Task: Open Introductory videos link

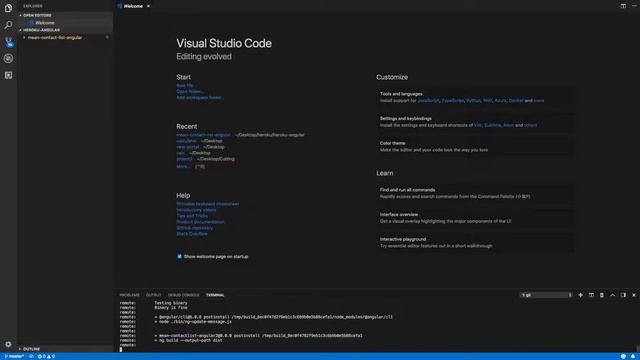Action: [x=196, y=210]
